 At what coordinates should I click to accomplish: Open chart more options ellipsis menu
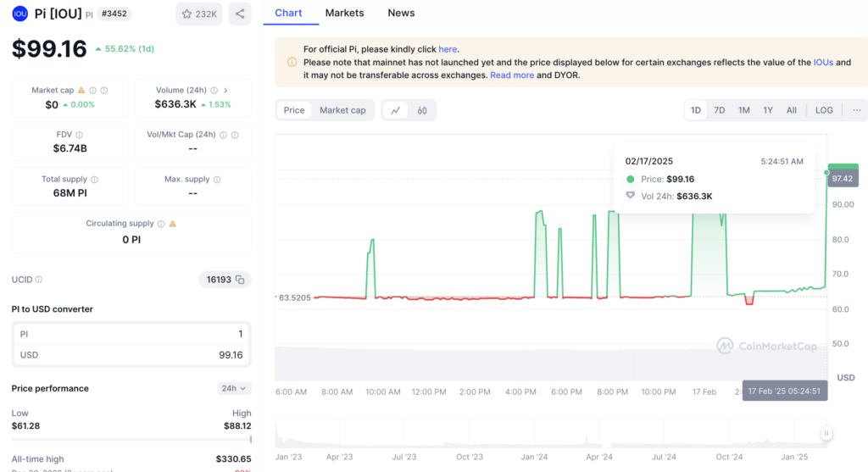coord(856,110)
